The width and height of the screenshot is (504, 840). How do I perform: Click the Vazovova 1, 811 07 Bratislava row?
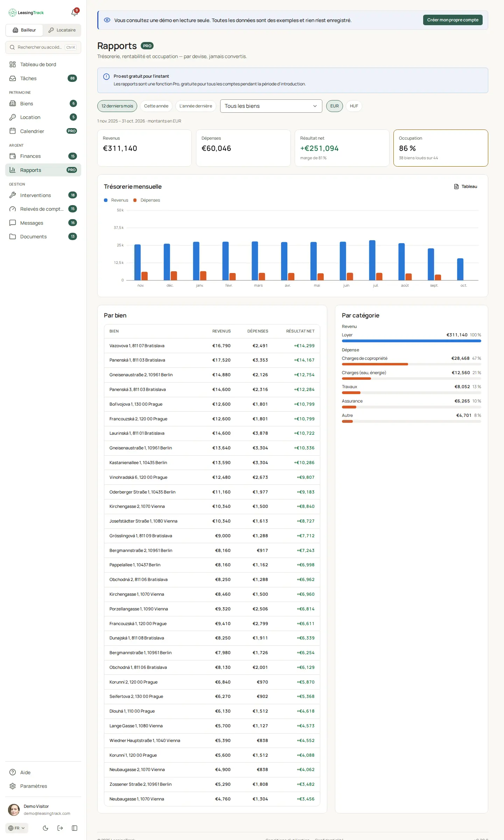point(212,346)
